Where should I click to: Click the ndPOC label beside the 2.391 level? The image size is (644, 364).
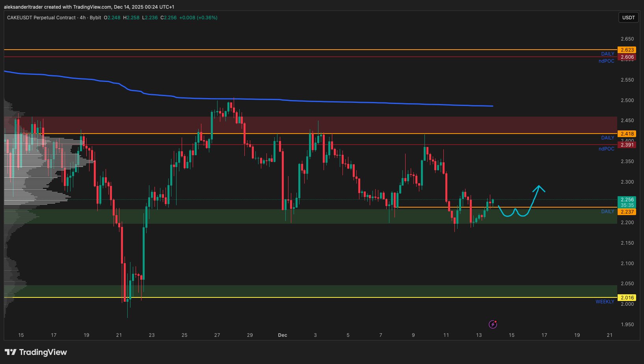(x=607, y=149)
